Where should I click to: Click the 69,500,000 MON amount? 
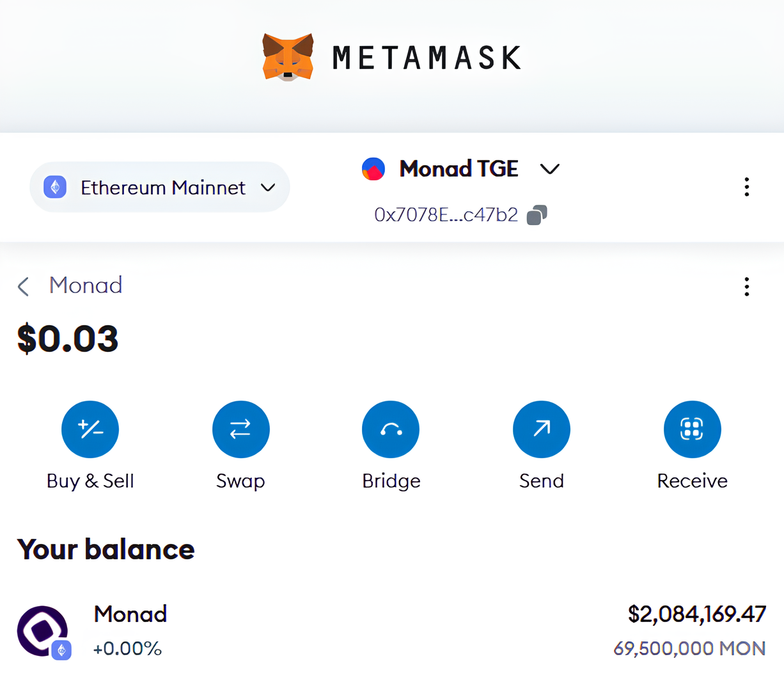click(x=689, y=648)
